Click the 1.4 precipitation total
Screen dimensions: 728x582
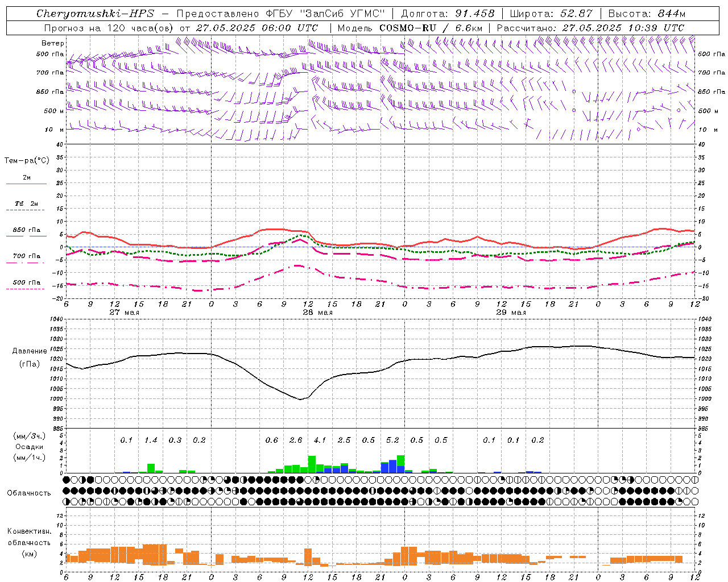pos(151,440)
